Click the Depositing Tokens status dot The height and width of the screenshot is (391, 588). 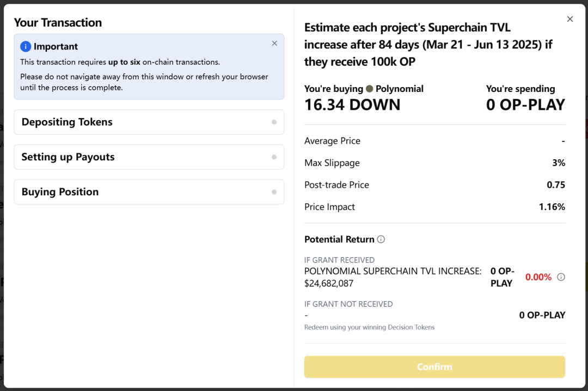pyautogui.click(x=274, y=122)
